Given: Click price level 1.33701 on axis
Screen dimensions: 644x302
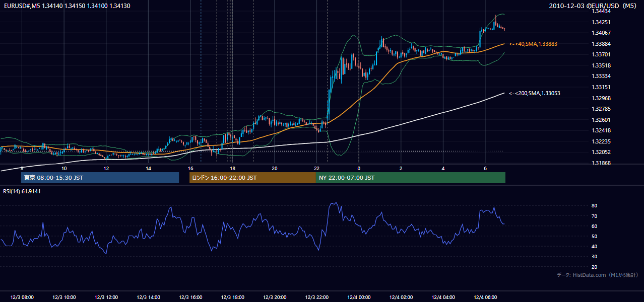Looking at the screenshot, I should pos(601,54).
